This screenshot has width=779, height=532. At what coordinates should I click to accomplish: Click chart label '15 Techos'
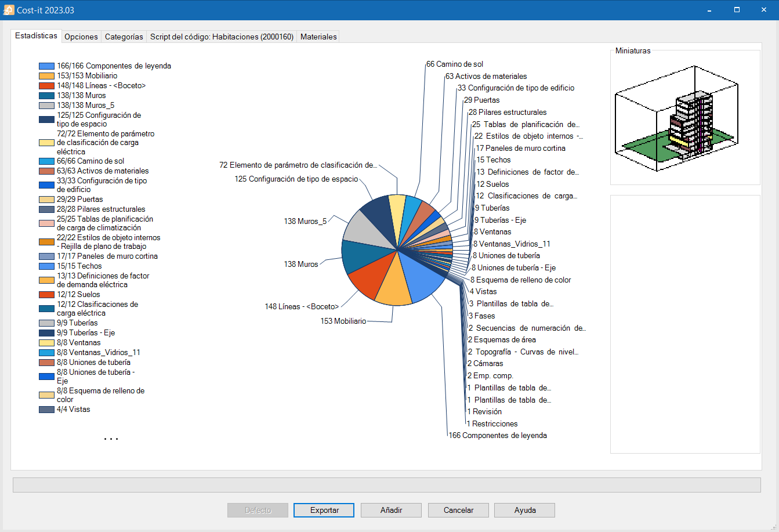pyautogui.click(x=494, y=160)
